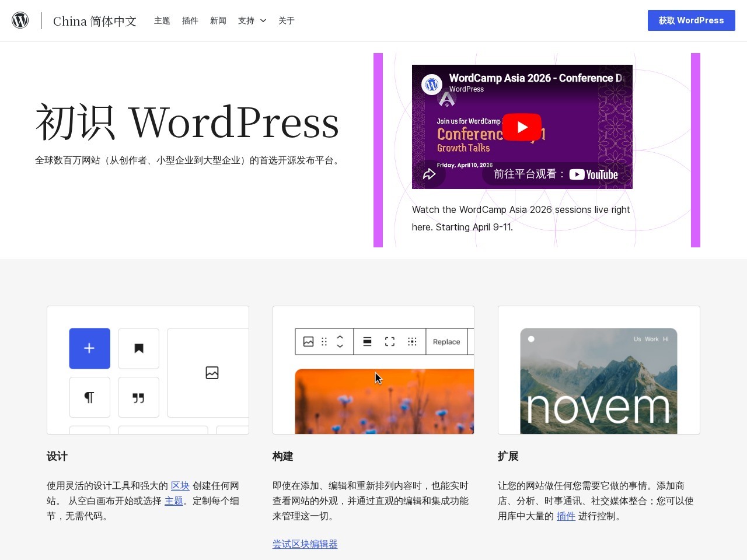This screenshot has height=560, width=747.
Task: Open the 新闻 menu item
Action: pos(218,20)
